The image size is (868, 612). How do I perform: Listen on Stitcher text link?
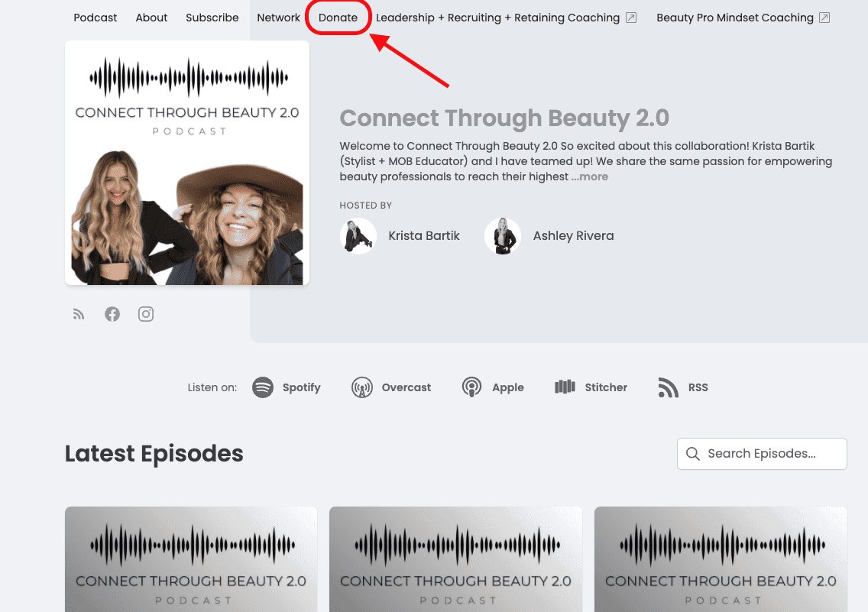606,387
